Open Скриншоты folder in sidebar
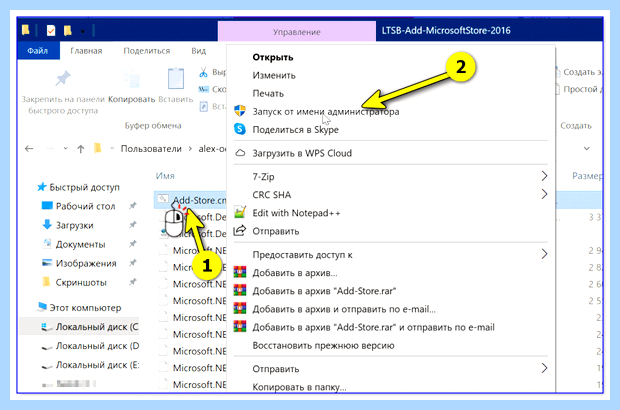 coord(81,282)
